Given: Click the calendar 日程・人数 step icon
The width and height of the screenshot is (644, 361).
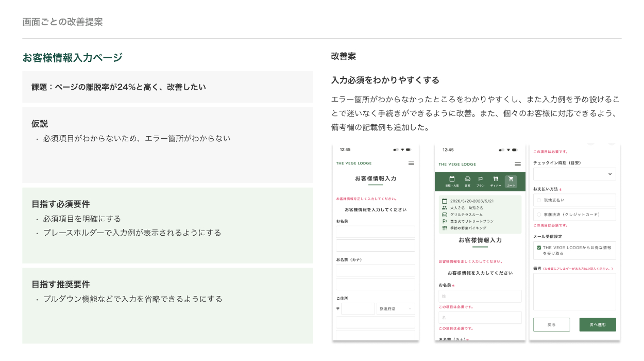Looking at the screenshot, I should pyautogui.click(x=452, y=179).
